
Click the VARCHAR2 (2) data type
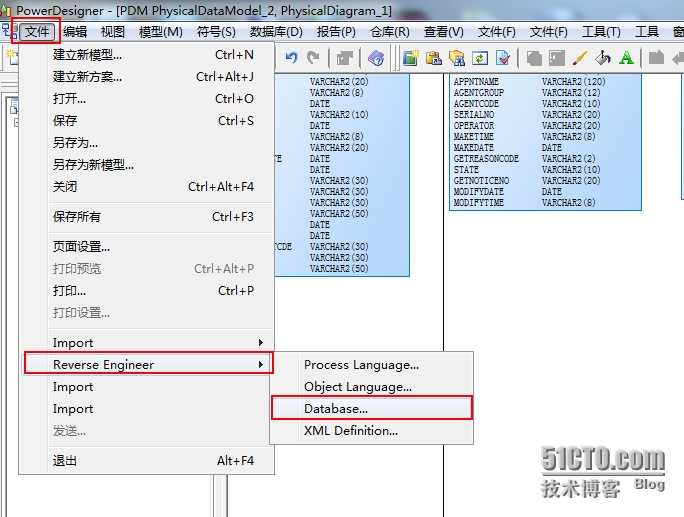568,158
